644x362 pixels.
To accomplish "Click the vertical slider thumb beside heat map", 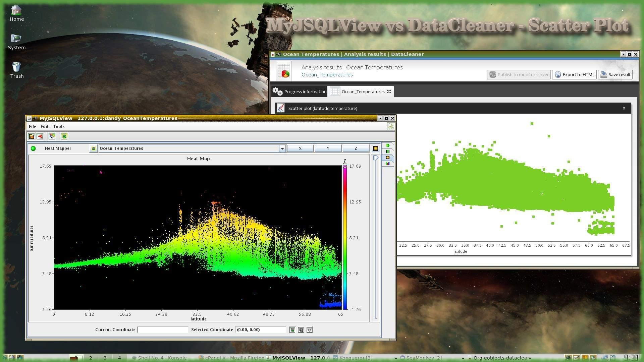I will (x=376, y=158).
